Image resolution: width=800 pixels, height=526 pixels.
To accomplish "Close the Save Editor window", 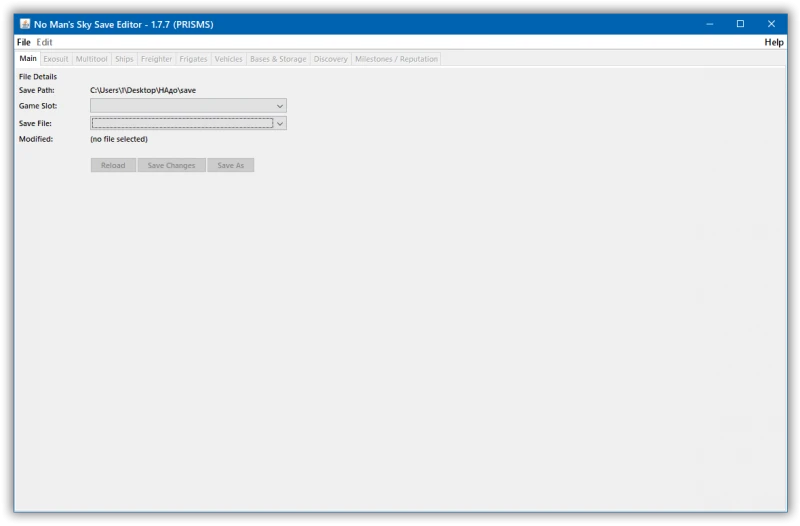I will coord(771,24).
